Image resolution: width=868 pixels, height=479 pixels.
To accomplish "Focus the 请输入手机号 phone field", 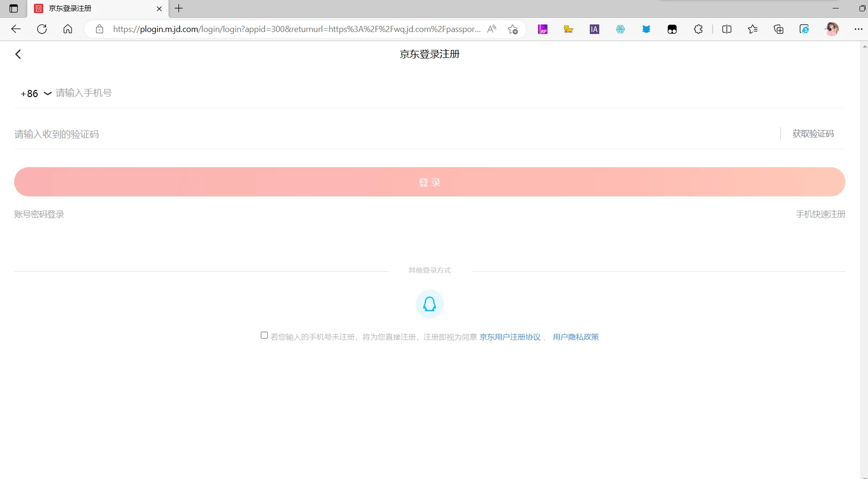I will [x=450, y=93].
